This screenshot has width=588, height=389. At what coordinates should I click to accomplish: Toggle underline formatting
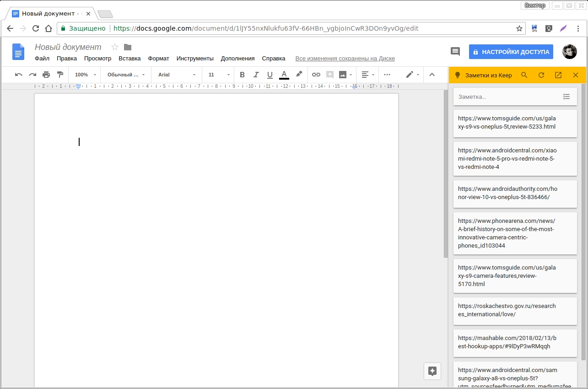(270, 75)
